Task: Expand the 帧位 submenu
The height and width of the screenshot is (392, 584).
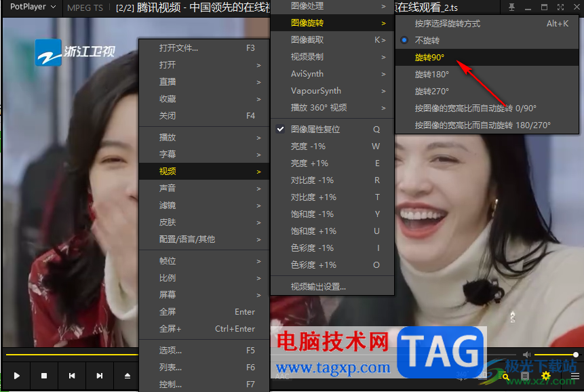Action: pyautogui.click(x=204, y=261)
